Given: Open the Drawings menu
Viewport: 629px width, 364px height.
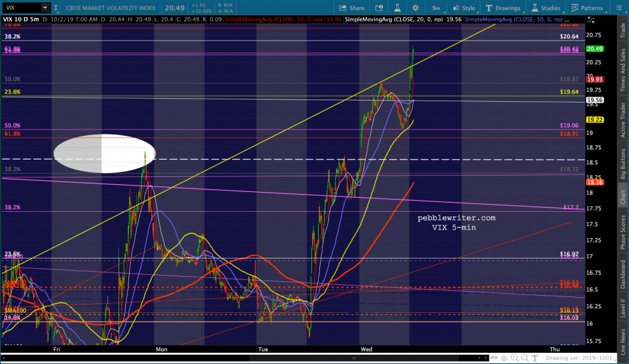Looking at the screenshot, I should (503, 8).
